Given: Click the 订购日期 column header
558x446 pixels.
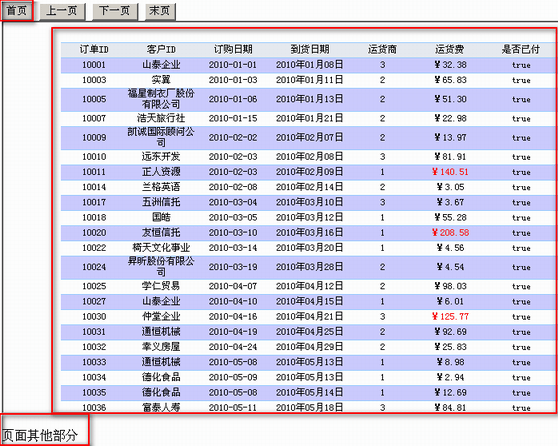Looking at the screenshot, I should 233,49.
